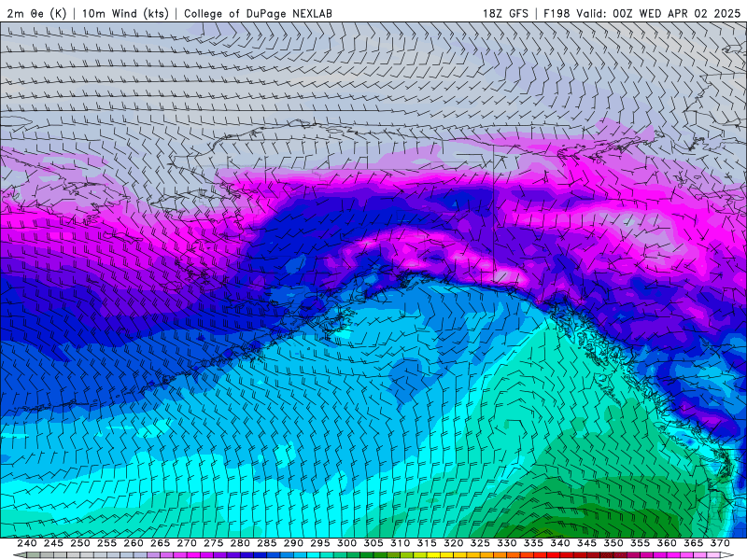Click the 290 colorbar scale label
This screenshot has height=560, width=747.
[x=293, y=543]
